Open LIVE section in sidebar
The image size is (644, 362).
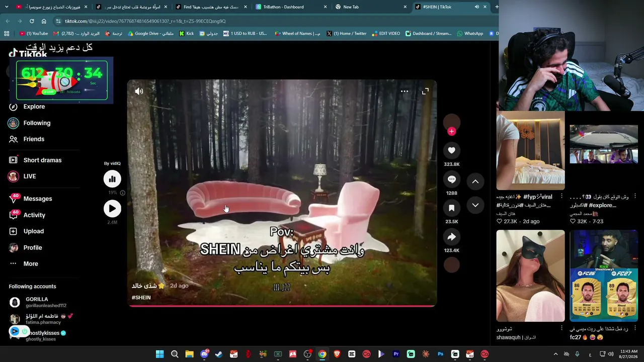click(22, 176)
